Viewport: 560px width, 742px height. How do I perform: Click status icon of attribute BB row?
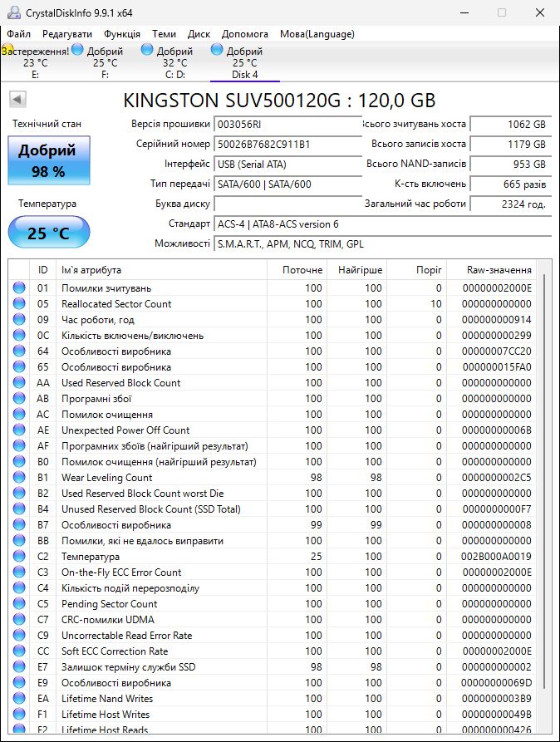19,540
